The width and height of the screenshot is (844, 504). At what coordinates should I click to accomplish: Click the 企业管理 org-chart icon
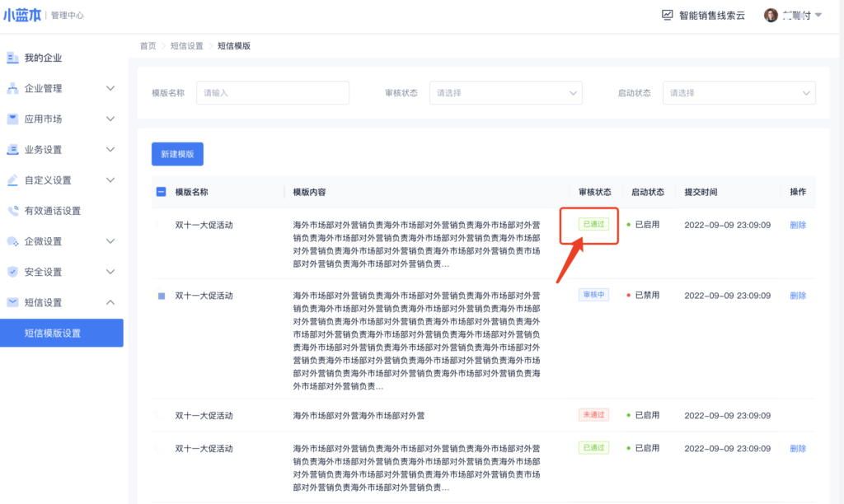(x=12, y=88)
